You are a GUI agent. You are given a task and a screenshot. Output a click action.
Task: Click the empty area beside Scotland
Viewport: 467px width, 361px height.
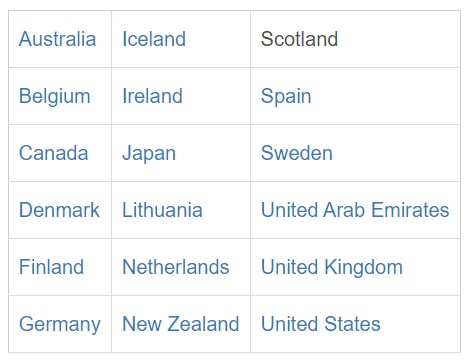coord(400,39)
